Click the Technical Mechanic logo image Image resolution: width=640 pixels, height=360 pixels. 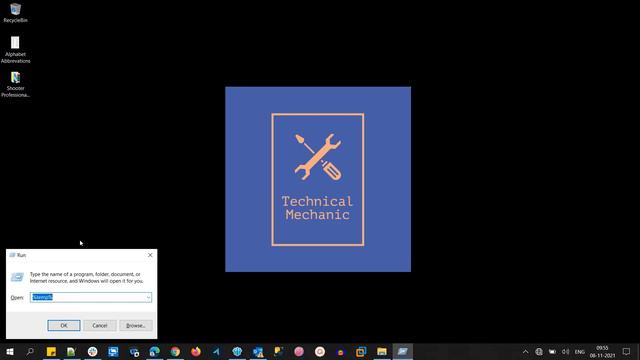click(x=318, y=179)
